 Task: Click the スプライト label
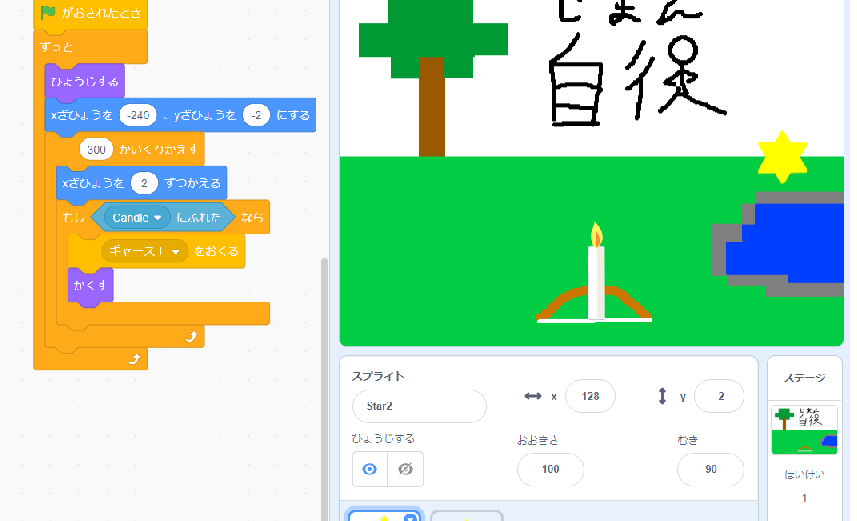378,376
